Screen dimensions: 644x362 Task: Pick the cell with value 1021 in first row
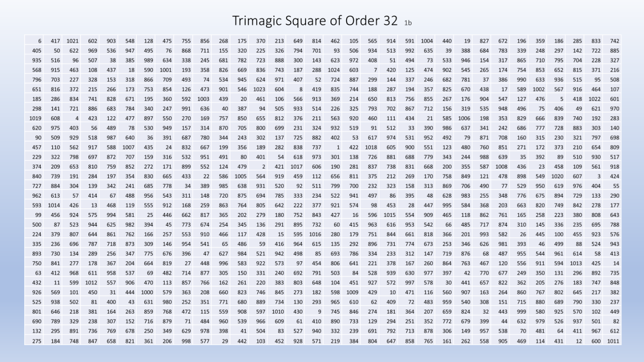71,41
